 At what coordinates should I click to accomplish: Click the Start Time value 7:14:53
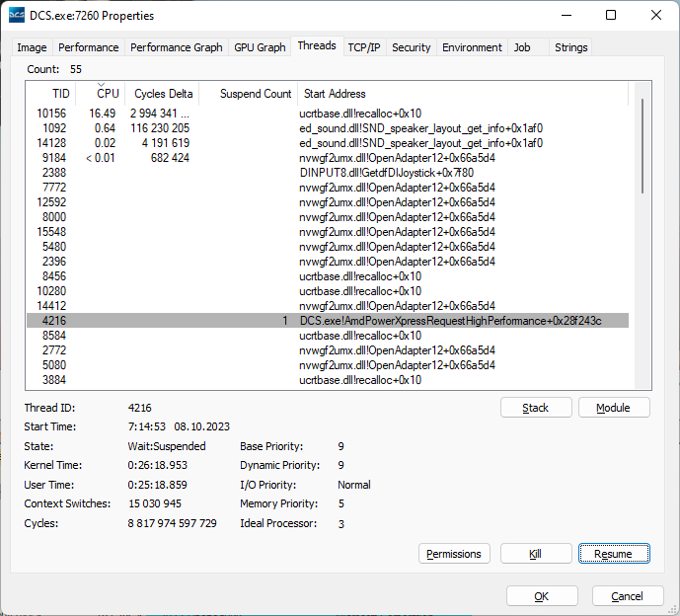[147, 426]
